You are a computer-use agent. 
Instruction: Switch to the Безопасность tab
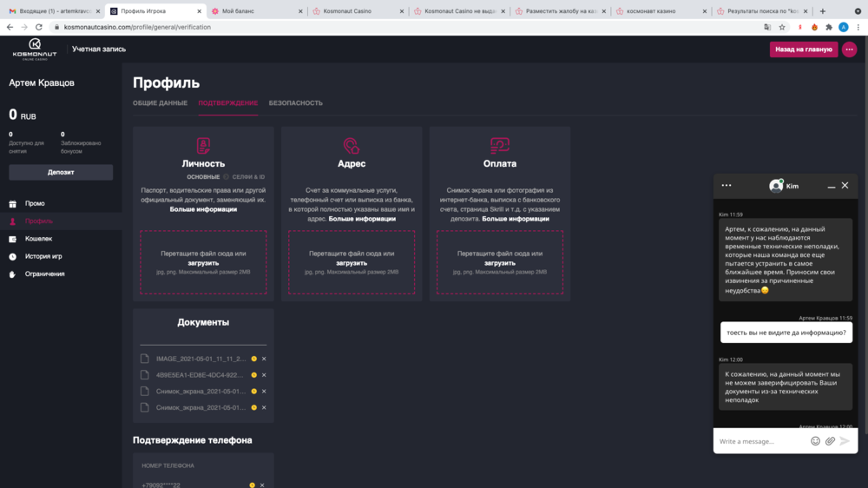tap(295, 103)
